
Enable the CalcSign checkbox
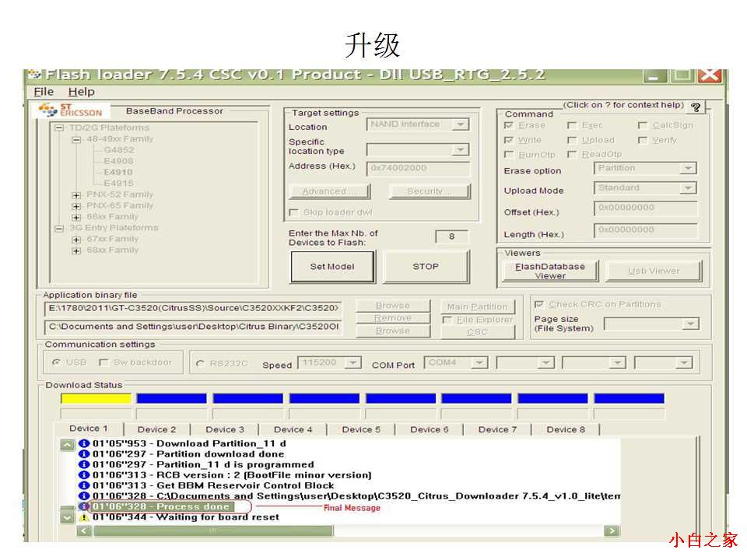(643, 126)
